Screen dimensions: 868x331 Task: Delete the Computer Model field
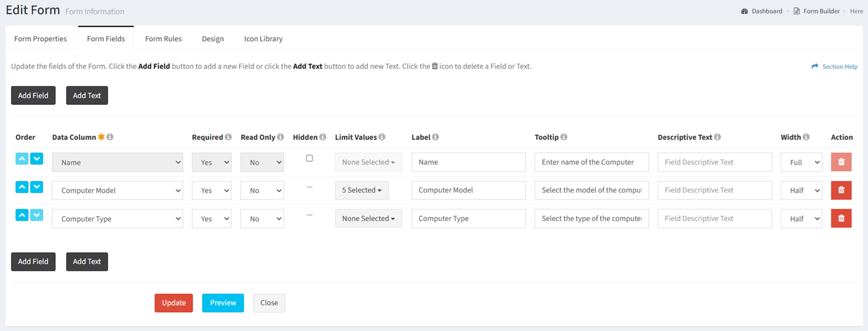841,190
